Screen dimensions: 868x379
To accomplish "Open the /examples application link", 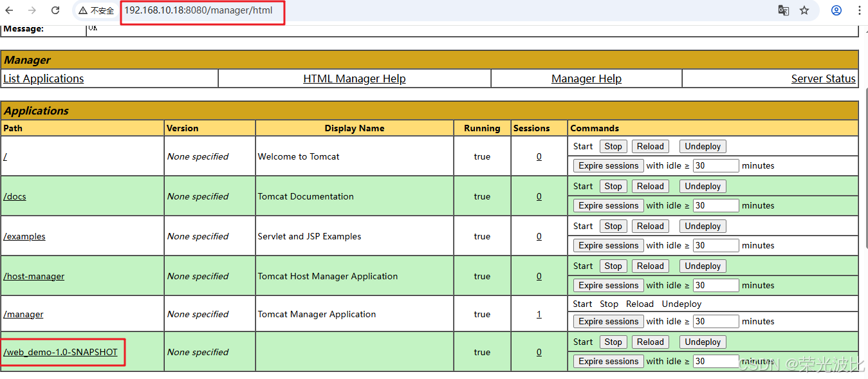I will click(24, 236).
